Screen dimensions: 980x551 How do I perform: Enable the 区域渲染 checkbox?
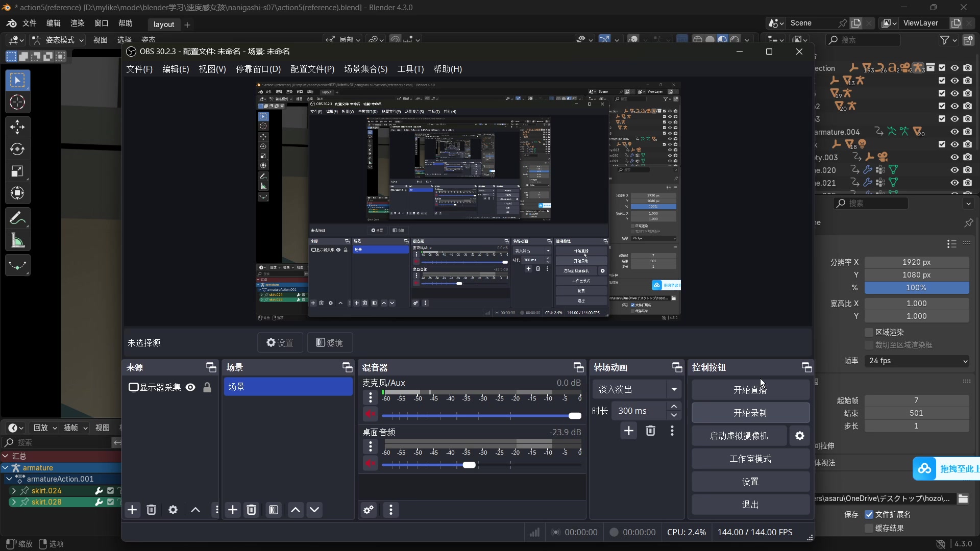[869, 332]
